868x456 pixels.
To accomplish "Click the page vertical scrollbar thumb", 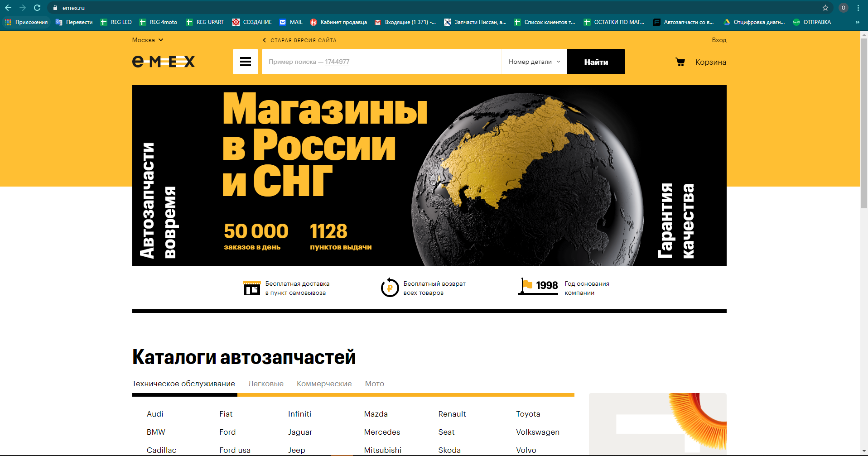I will (x=864, y=123).
